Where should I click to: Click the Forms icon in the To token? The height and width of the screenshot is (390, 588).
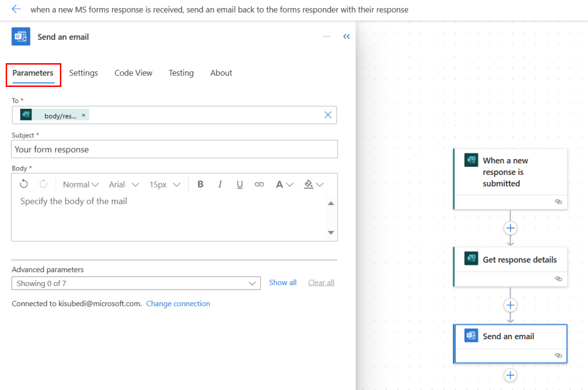[26, 115]
